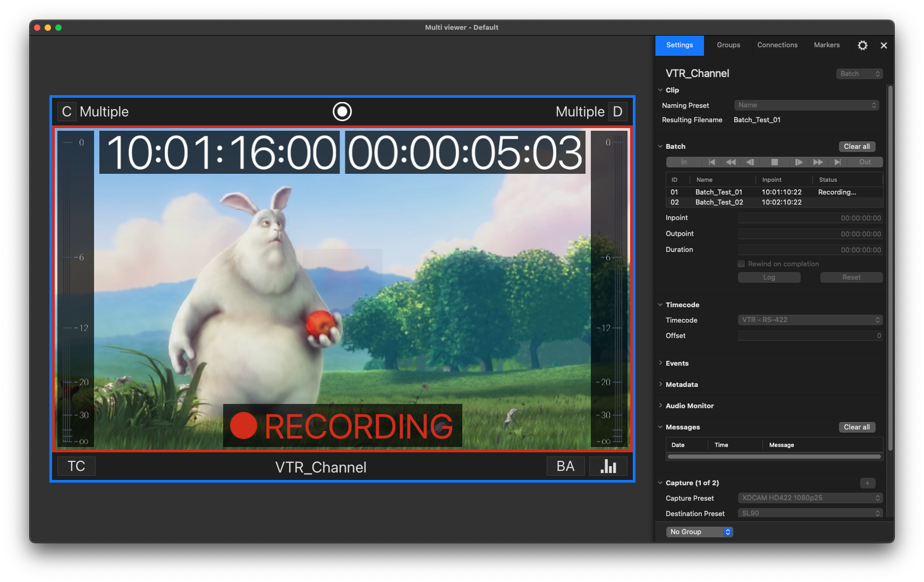Close the side panel with the X
This screenshot has height=582, width=924.
(884, 46)
